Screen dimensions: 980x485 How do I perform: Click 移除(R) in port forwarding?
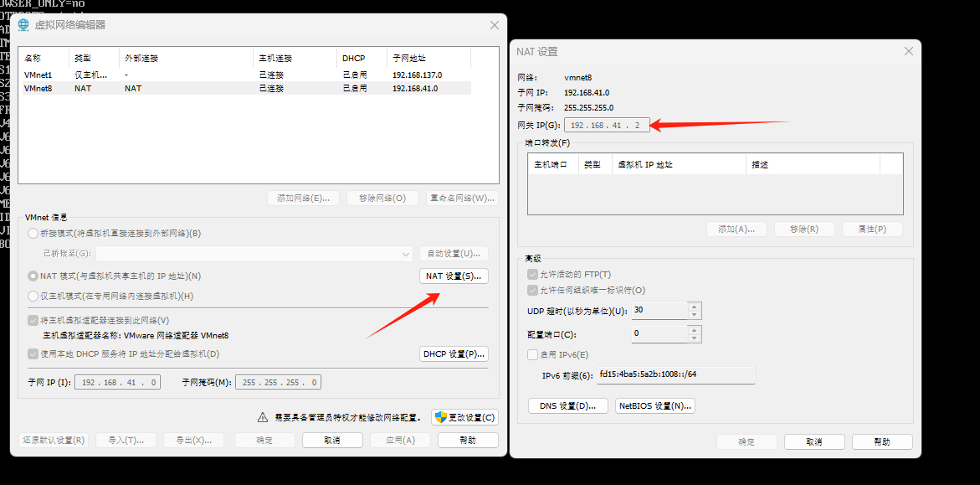tap(804, 229)
